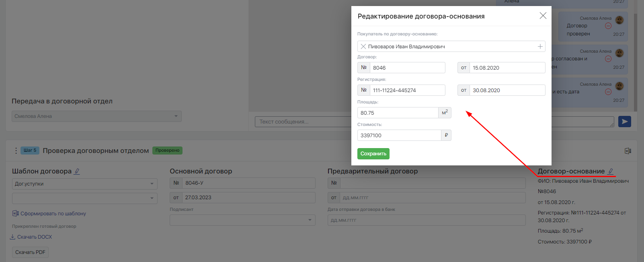Click the registration date field 30.08.2020
This screenshot has height=262, width=644.
[x=507, y=90]
